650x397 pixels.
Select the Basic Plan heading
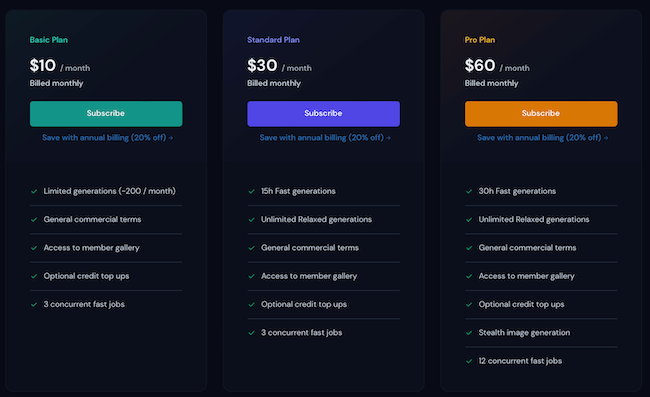pos(49,40)
